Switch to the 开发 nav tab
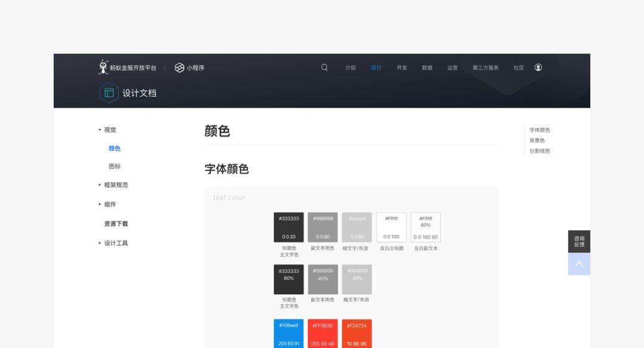The image size is (644, 348). pyautogui.click(x=402, y=68)
